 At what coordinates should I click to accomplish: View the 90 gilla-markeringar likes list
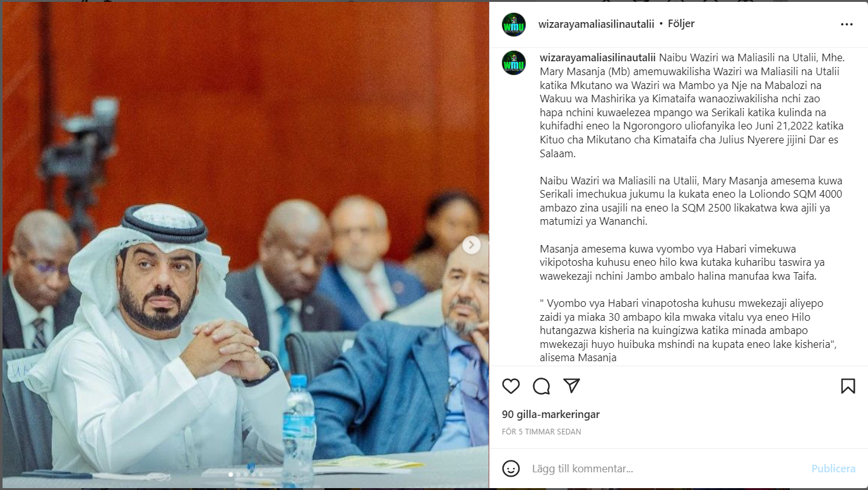coord(550,415)
